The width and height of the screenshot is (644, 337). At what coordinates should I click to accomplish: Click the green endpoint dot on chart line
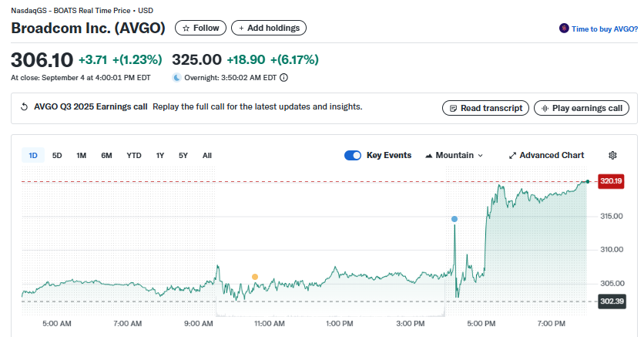click(x=587, y=182)
